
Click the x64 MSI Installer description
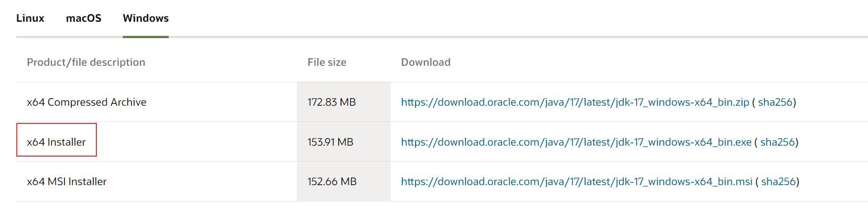pyautogui.click(x=66, y=182)
